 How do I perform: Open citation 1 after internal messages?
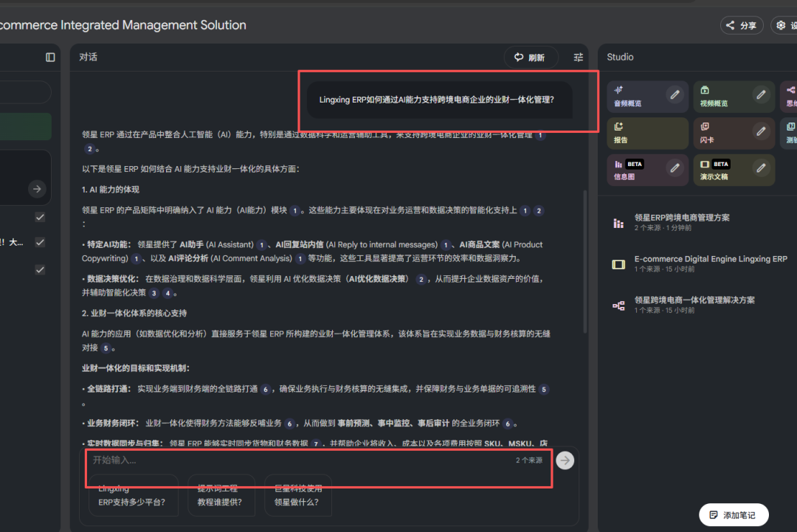[x=446, y=246]
